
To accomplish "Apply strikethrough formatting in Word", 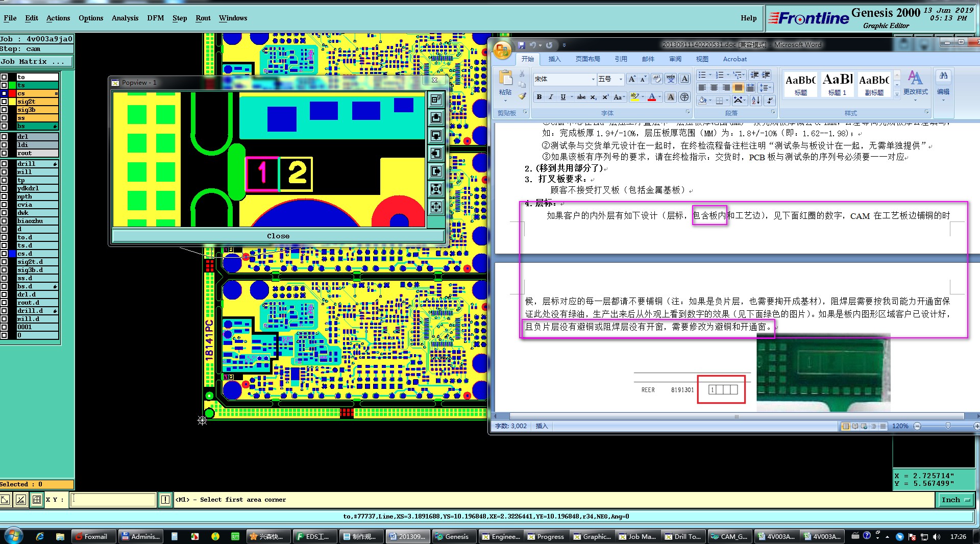I will click(581, 97).
